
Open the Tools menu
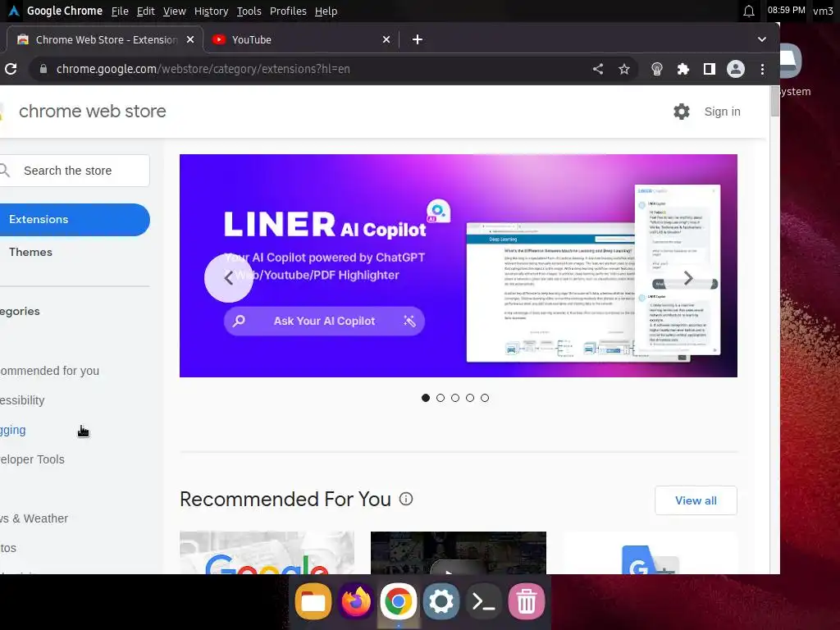249,11
